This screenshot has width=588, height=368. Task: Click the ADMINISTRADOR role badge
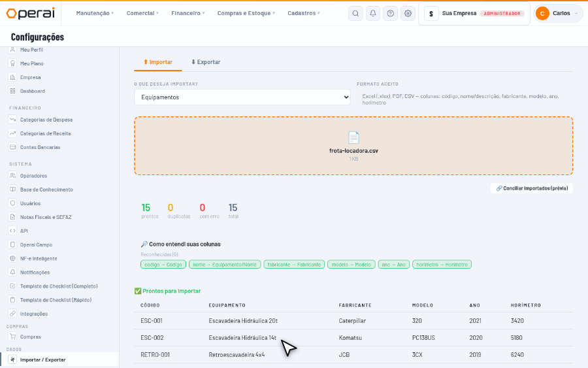(x=502, y=14)
